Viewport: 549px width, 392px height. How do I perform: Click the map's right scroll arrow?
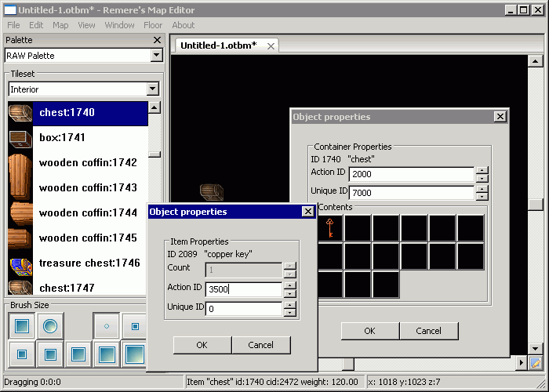point(522,363)
